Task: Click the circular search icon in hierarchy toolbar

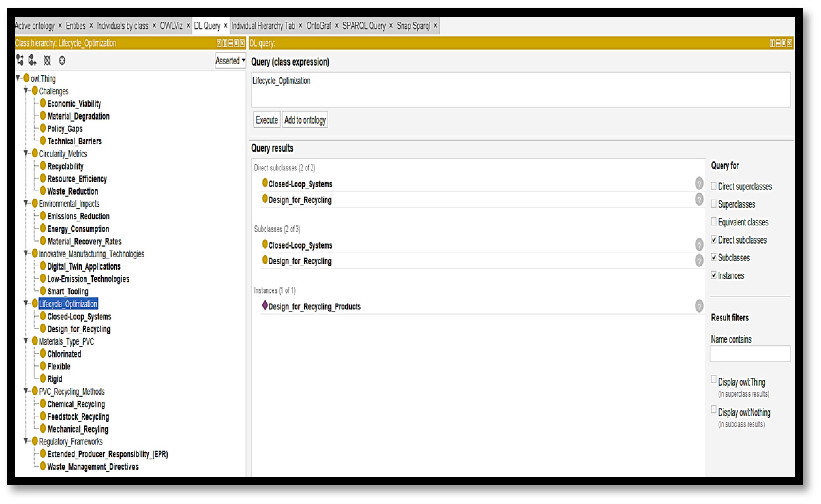Action: [x=62, y=61]
